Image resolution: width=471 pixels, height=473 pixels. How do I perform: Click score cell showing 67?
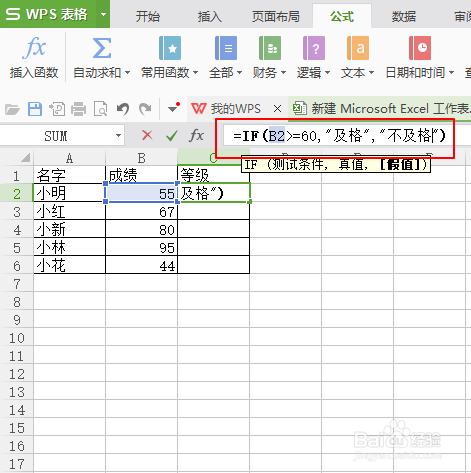pos(141,211)
